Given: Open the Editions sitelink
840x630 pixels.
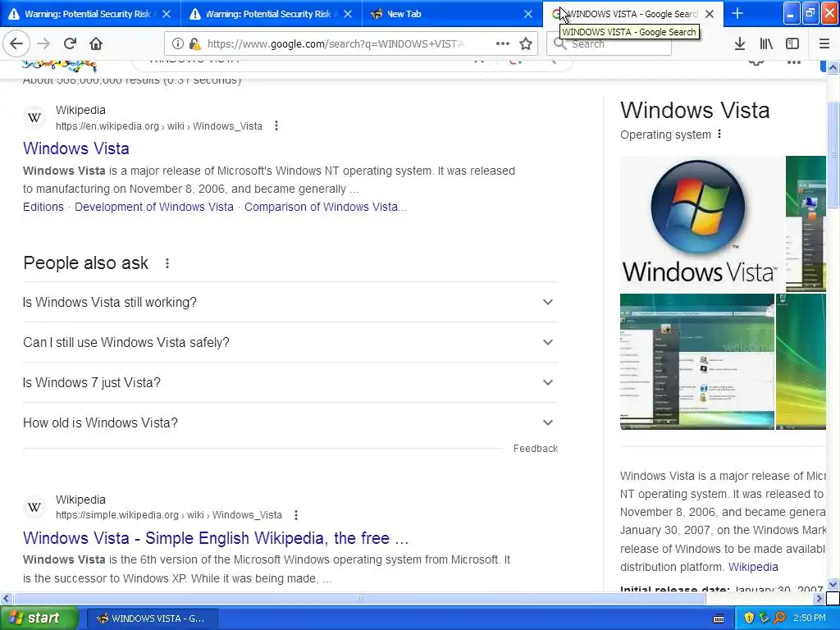Looking at the screenshot, I should point(43,207).
